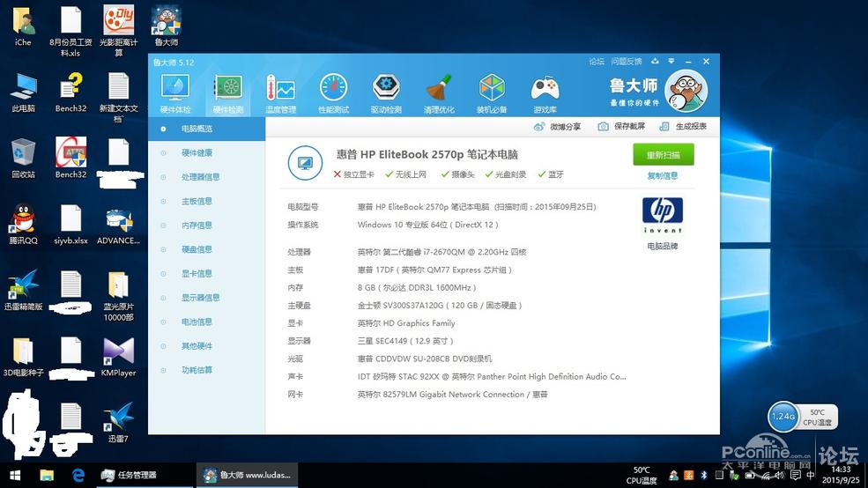
Task: Open the title bar main menu dropdown arrow
Action: (x=671, y=62)
